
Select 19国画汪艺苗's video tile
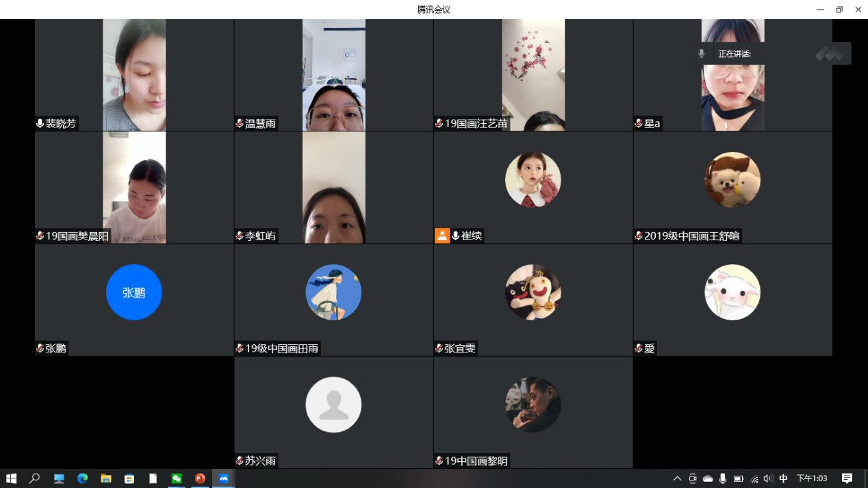533,75
